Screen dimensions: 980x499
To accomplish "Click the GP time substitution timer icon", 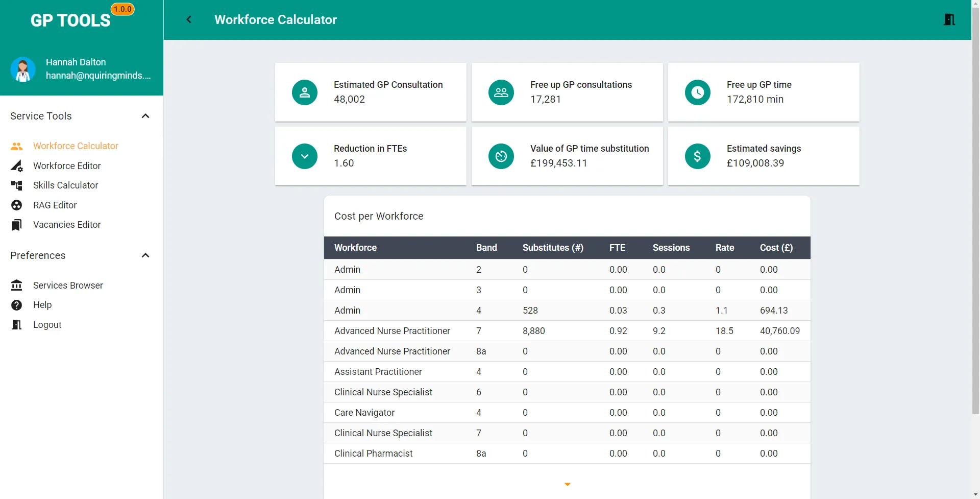I will pos(501,156).
